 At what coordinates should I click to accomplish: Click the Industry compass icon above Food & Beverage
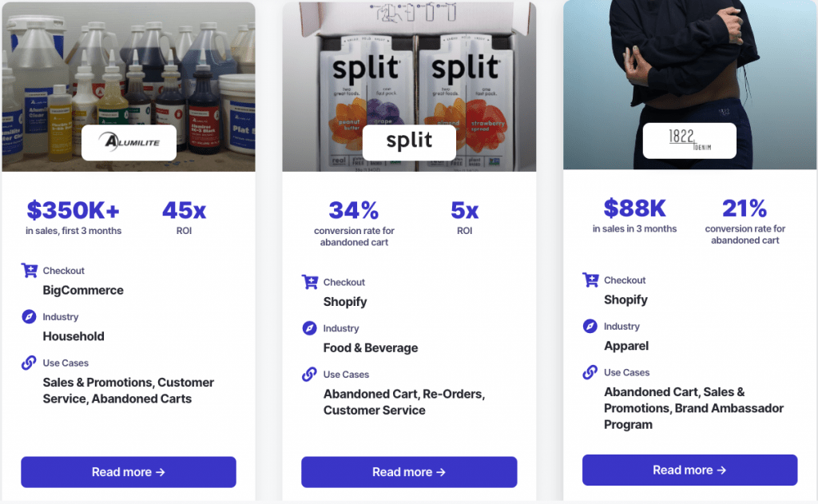pos(309,328)
